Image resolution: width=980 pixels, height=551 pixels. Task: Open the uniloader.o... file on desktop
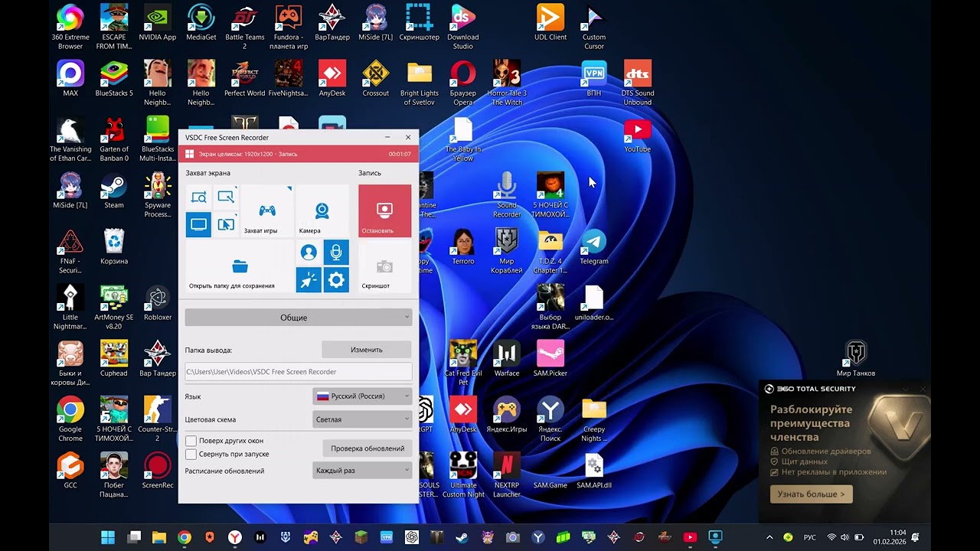594,303
